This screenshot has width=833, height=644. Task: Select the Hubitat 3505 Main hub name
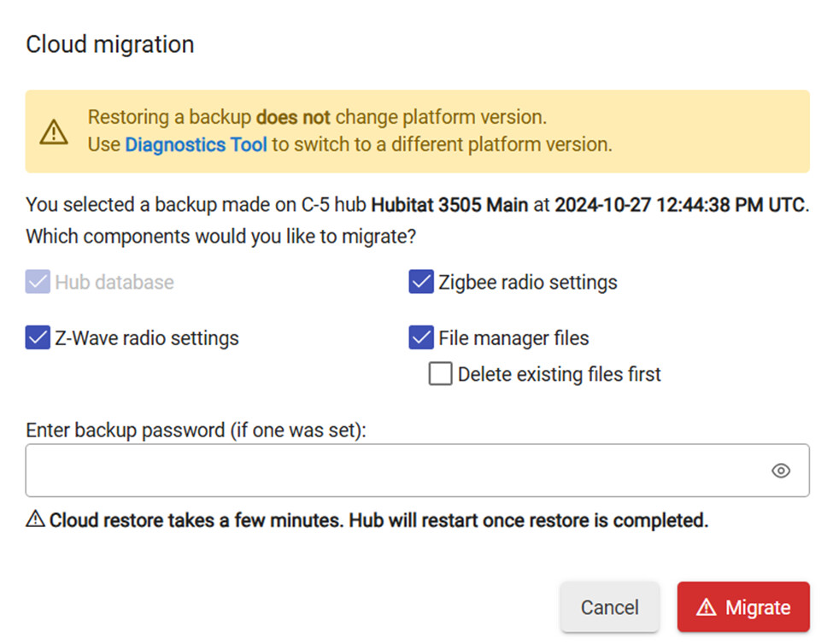coord(449,204)
